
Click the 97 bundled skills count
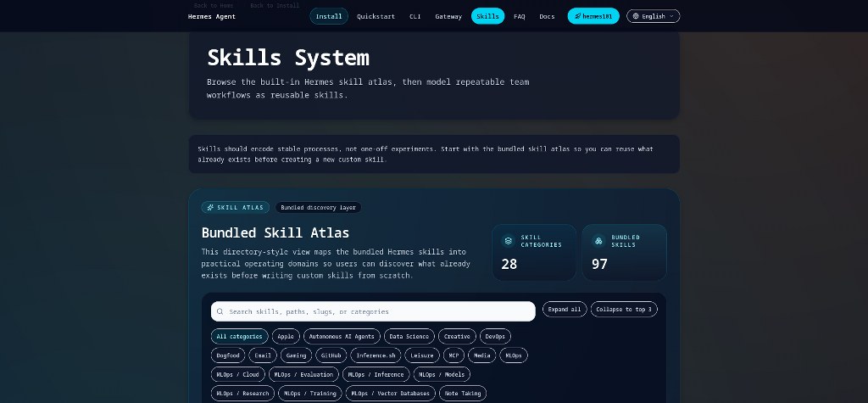coord(599,264)
